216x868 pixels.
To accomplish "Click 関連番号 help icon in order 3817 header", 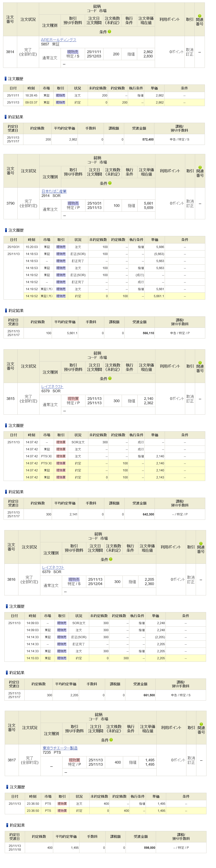I will point(201,724).
